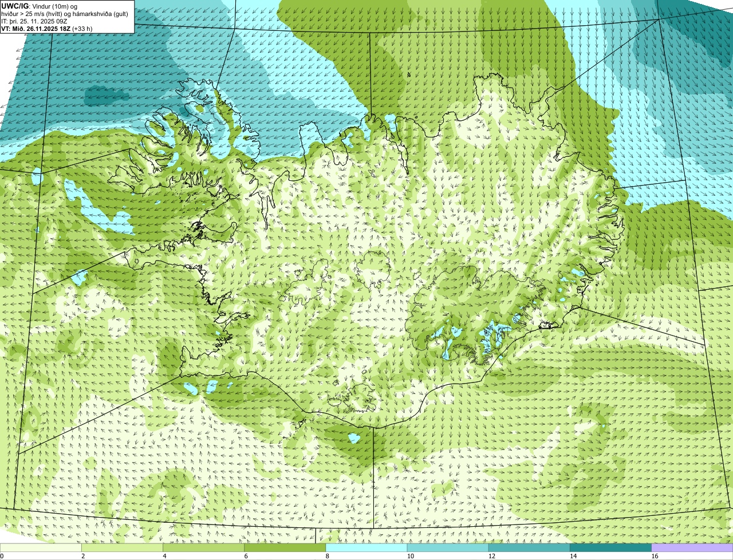Viewport: 733px width, 560px height.
Task: Select the 'hviður > 25 m/s (hvítt)' legend line
Action: (x=65, y=14)
